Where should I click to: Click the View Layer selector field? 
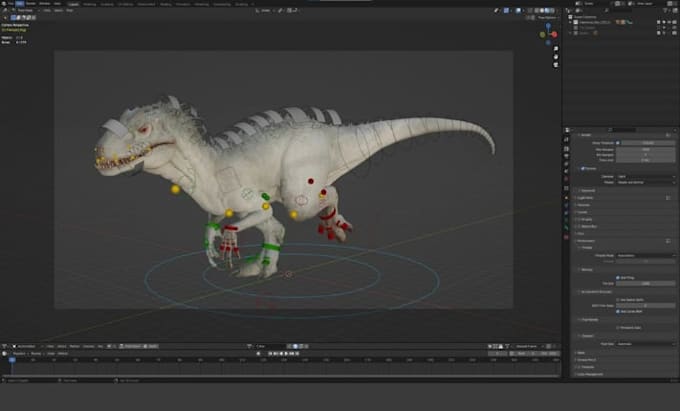pos(648,3)
